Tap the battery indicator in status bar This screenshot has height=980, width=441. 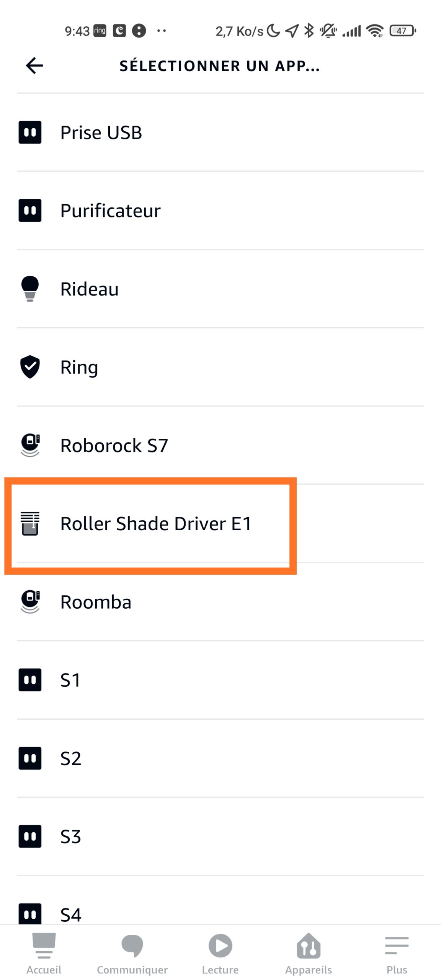403,31
